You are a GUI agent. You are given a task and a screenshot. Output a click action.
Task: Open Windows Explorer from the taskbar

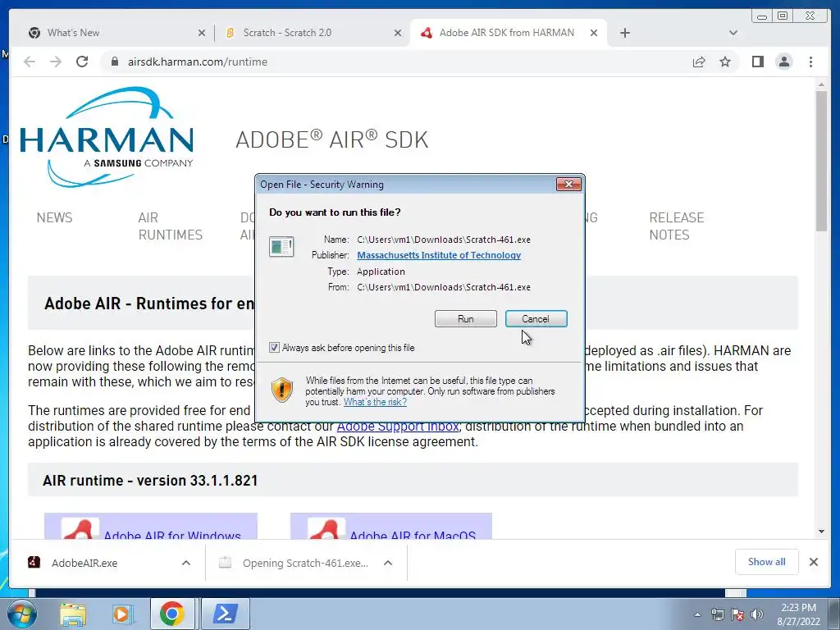[73, 614]
